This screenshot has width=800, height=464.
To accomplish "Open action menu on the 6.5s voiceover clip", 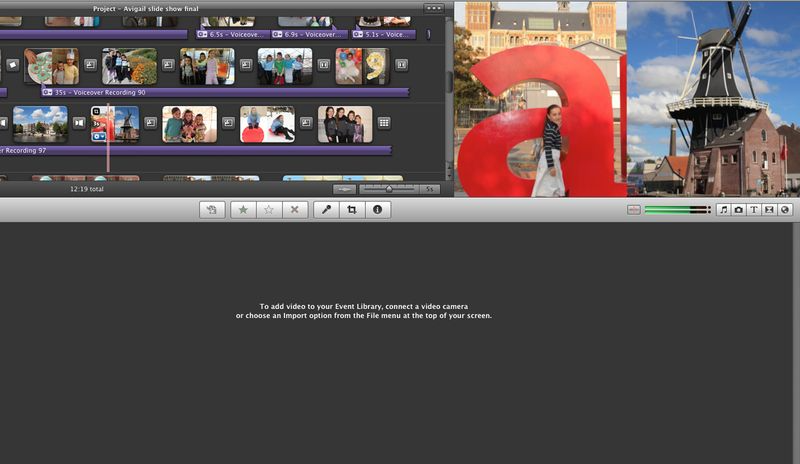I will pyautogui.click(x=202, y=34).
